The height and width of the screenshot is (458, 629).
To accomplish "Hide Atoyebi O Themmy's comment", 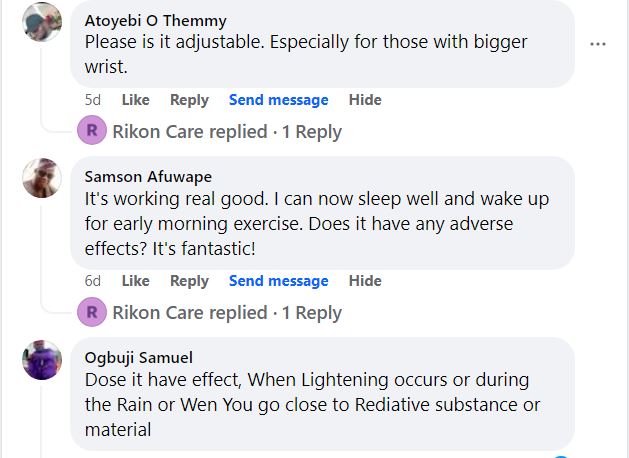I will 365,100.
